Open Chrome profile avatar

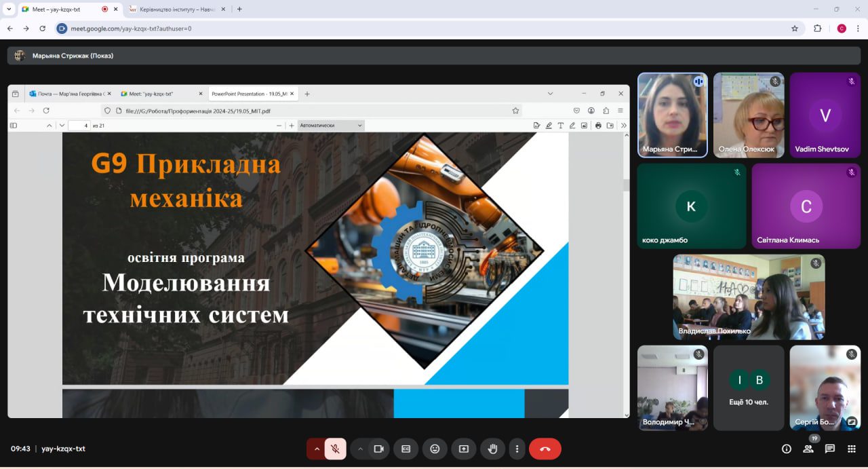tap(842, 29)
